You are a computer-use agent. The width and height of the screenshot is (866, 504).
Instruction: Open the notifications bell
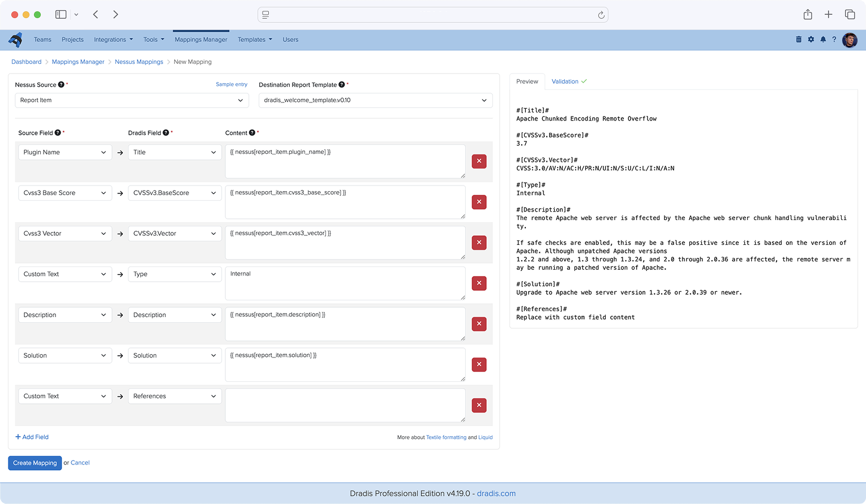823,40
